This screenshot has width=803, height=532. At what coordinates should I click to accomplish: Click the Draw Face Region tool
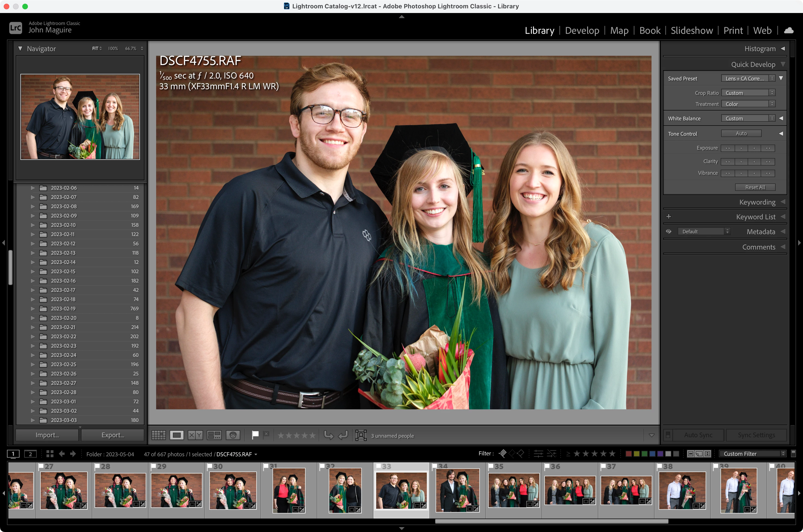click(361, 435)
